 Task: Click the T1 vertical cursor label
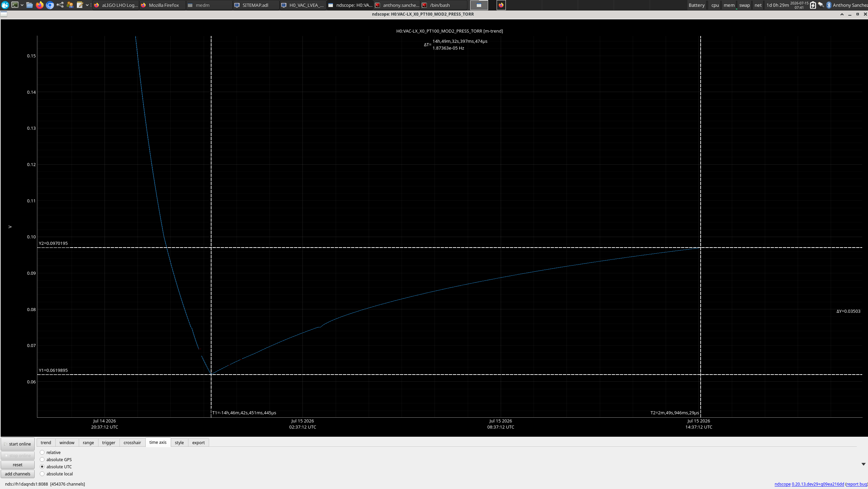tap(244, 413)
